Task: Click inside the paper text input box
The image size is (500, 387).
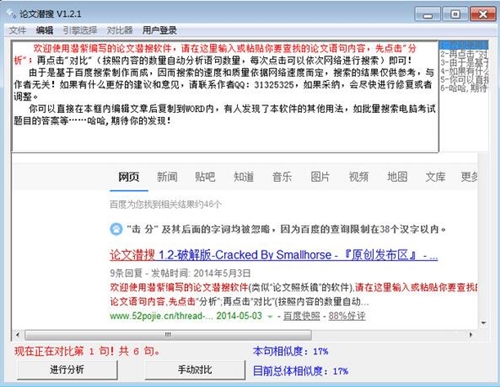Action: point(225,97)
